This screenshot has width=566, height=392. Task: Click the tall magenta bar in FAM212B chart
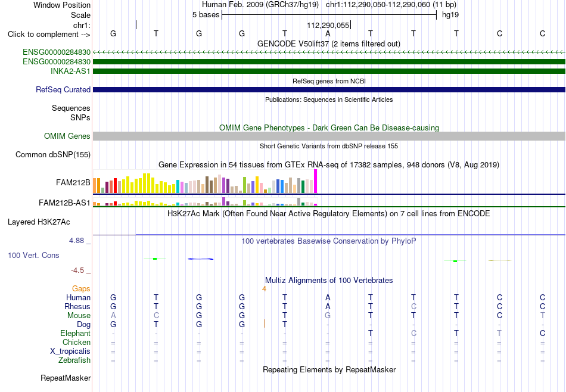click(x=316, y=181)
